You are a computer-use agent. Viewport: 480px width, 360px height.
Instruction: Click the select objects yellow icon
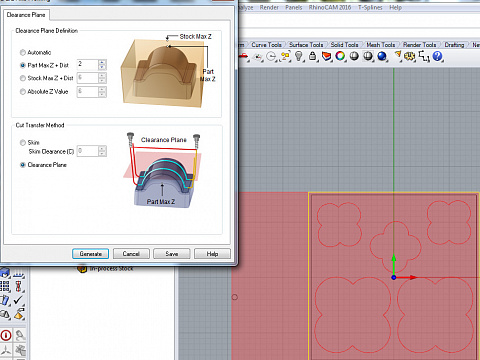(285, 56)
